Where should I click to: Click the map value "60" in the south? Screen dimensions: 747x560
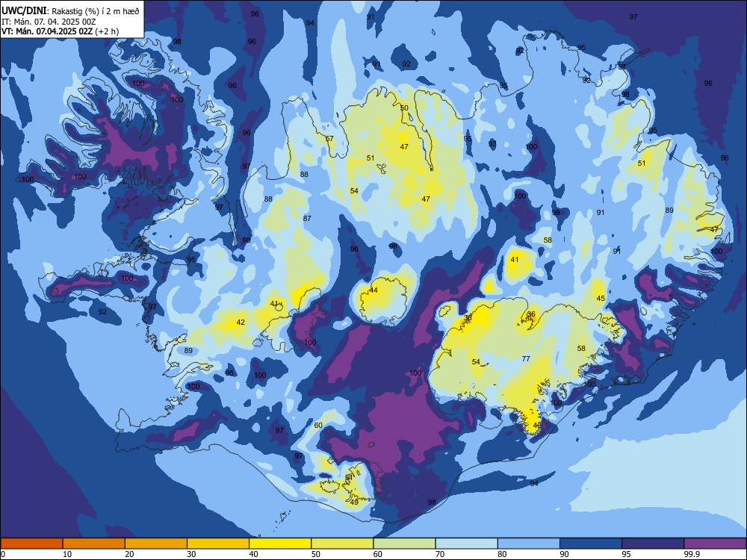tap(318, 426)
